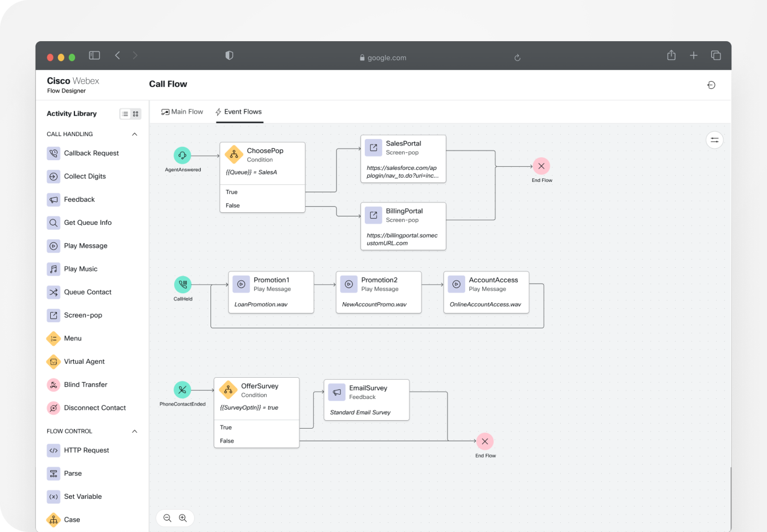Image resolution: width=767 pixels, height=532 pixels.
Task: Click the Standard Email Survey text
Action: (x=361, y=412)
